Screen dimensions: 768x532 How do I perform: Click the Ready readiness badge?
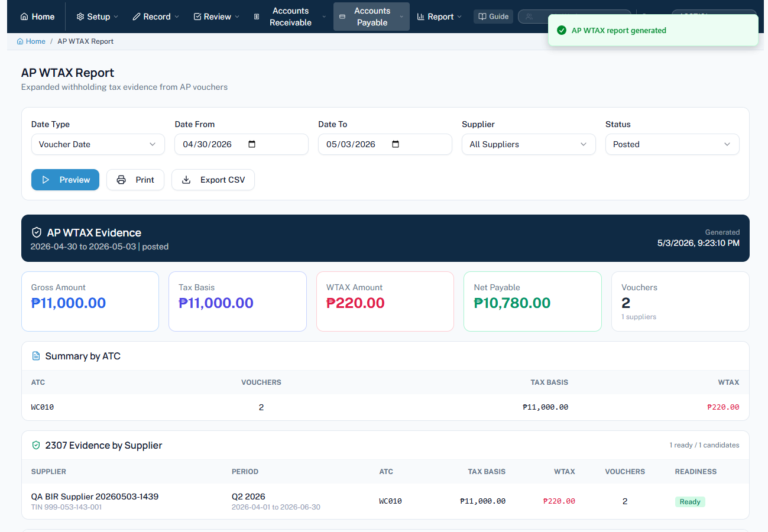coord(690,502)
